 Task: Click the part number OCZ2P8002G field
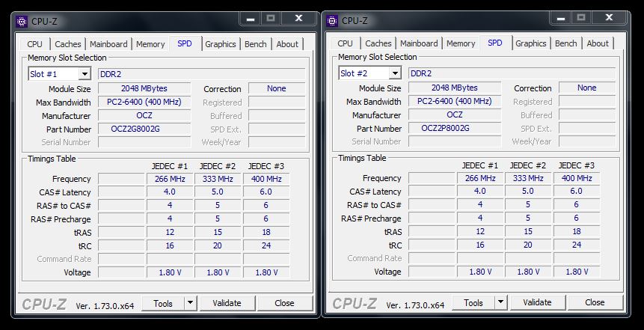(455, 128)
